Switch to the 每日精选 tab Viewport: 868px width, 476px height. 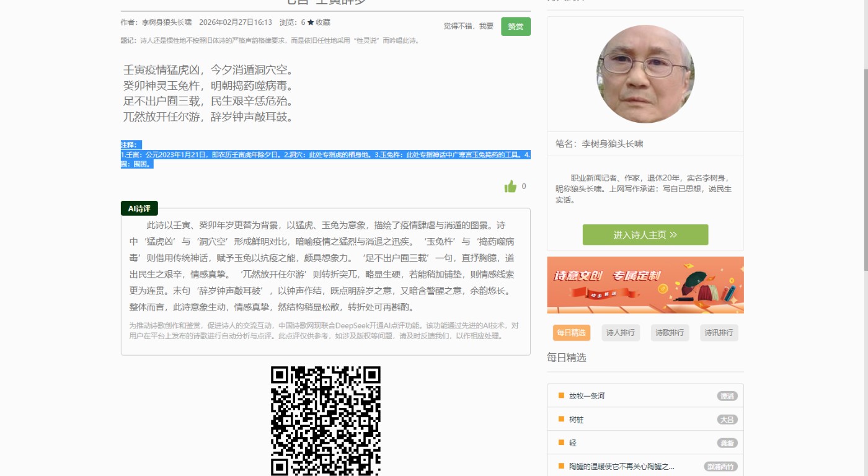(571, 333)
